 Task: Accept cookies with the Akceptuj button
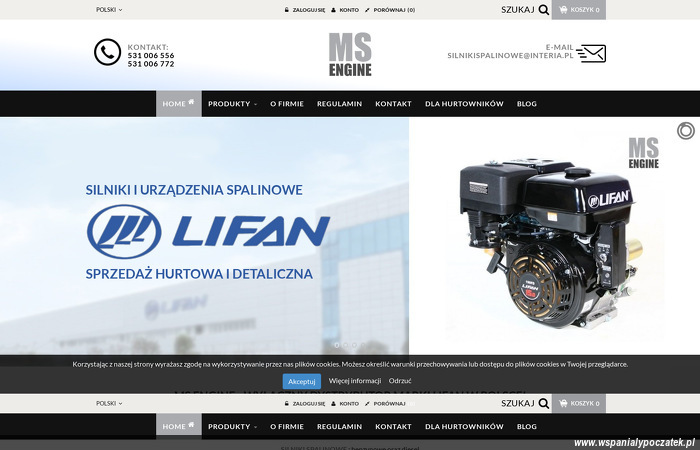click(302, 381)
